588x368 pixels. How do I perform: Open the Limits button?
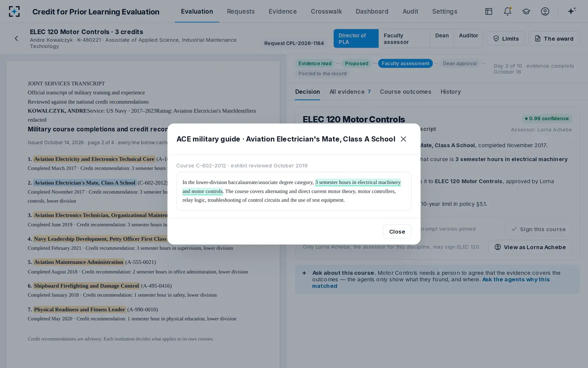click(x=506, y=38)
